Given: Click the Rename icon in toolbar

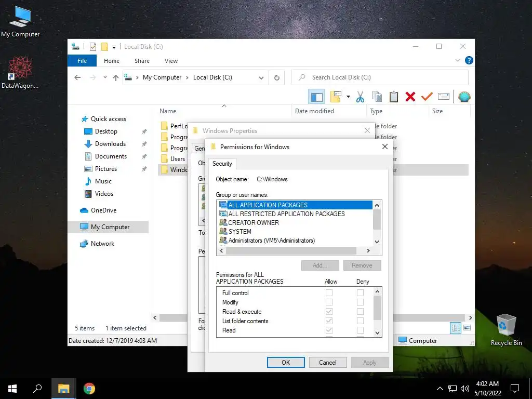Looking at the screenshot, I should 444,97.
